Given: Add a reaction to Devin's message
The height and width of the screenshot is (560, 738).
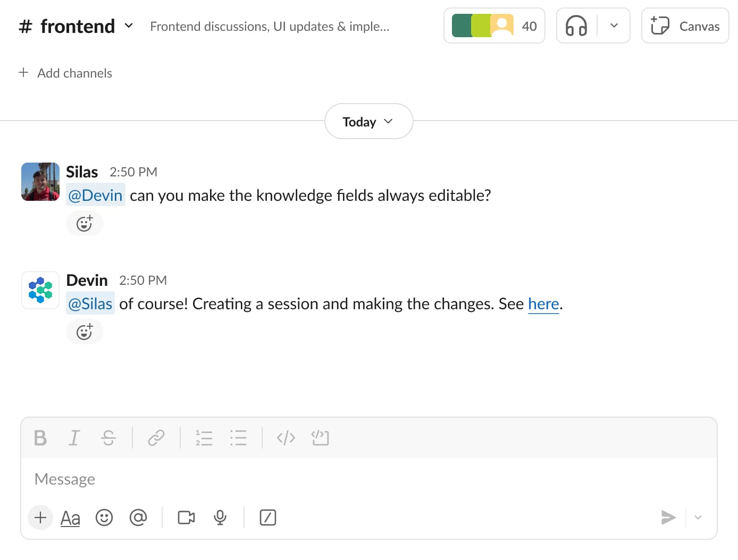Looking at the screenshot, I should pyautogui.click(x=85, y=331).
